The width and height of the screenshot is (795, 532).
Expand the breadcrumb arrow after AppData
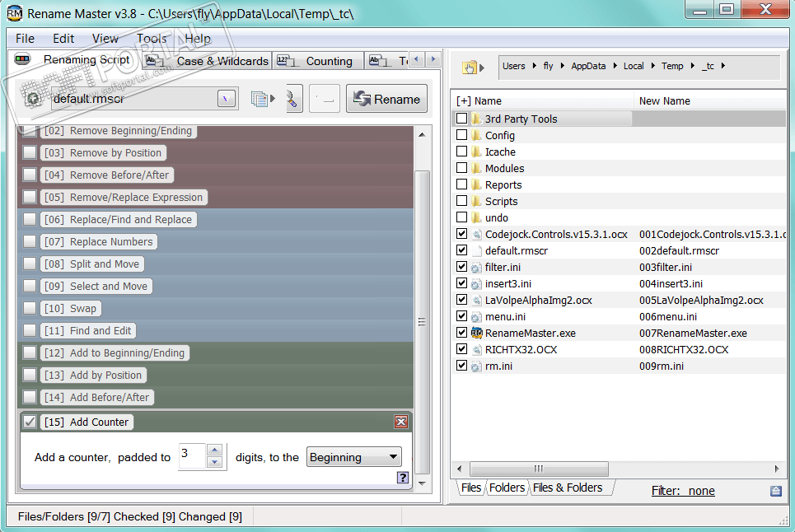(x=615, y=66)
